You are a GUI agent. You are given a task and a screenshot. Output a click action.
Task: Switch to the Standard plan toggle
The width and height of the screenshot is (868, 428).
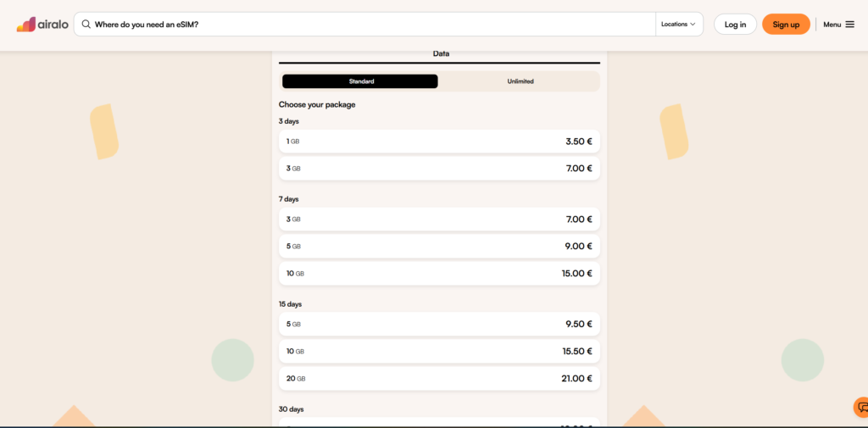pyautogui.click(x=360, y=81)
